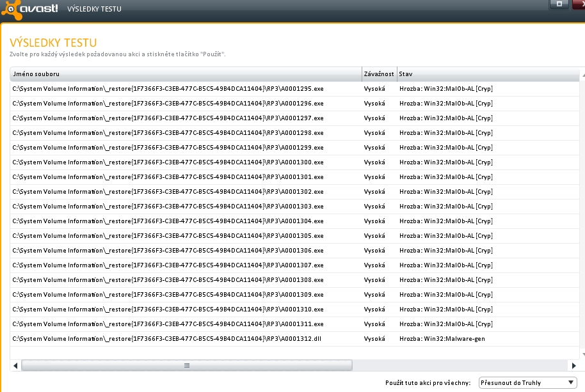Select the A0001311.exe file entry
Viewport: 585px width, 392px height.
168,324
